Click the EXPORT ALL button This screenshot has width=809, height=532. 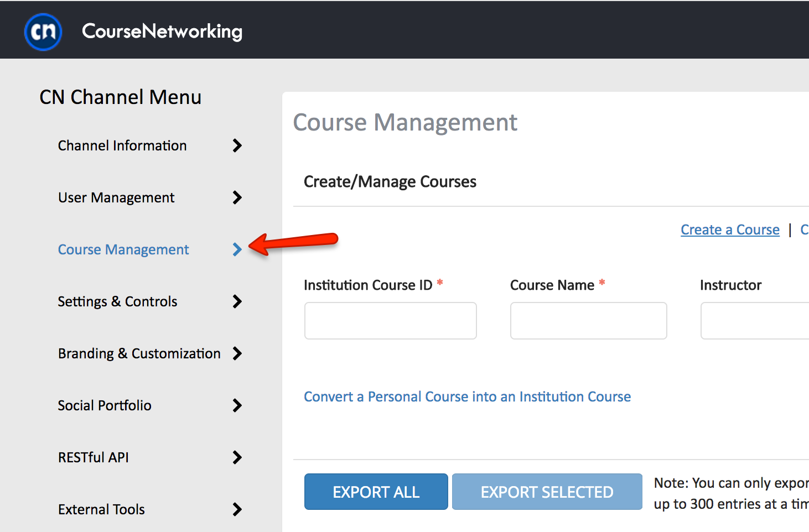click(376, 492)
